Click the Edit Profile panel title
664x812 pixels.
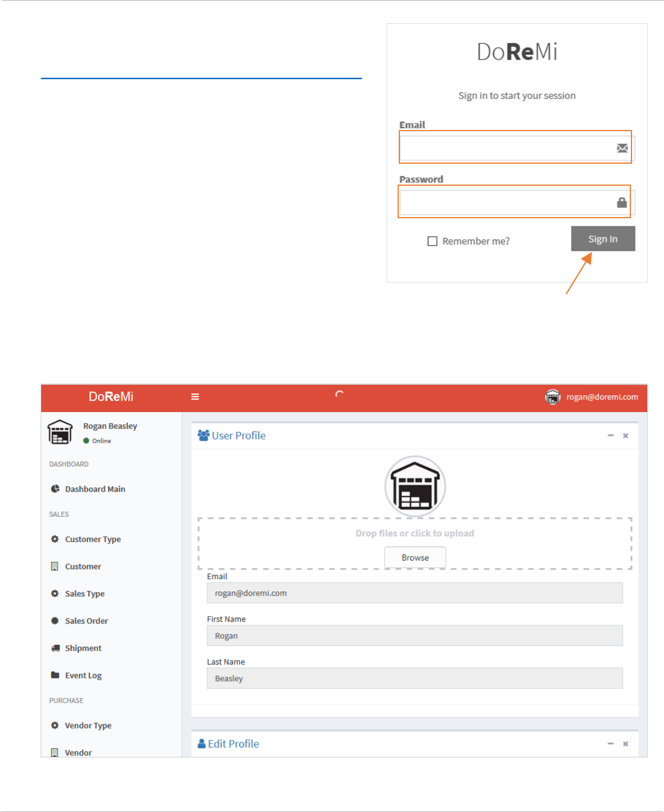pos(233,744)
